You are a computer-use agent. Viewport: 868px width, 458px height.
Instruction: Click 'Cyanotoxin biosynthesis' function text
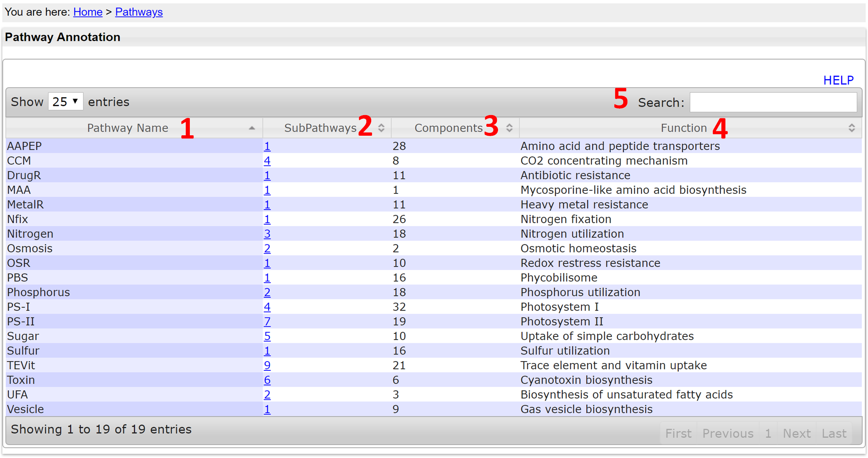click(x=586, y=380)
